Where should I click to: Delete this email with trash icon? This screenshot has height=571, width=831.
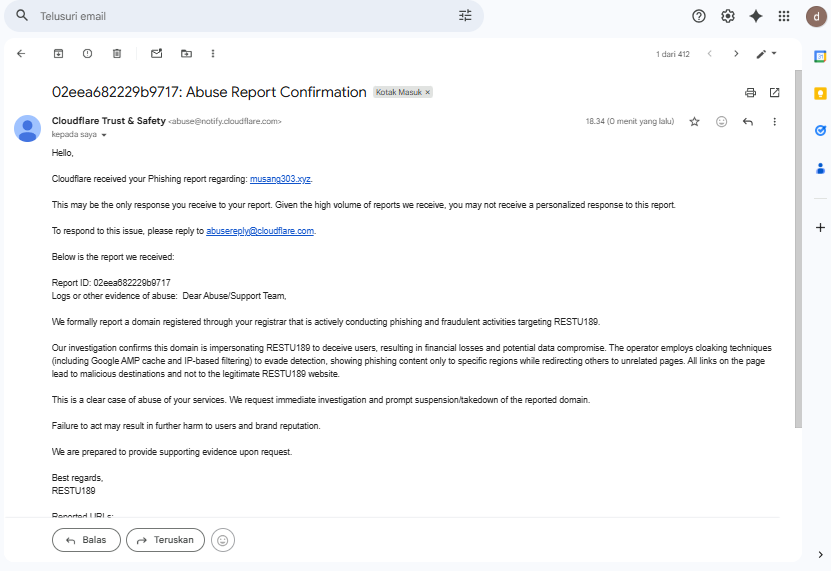(117, 54)
